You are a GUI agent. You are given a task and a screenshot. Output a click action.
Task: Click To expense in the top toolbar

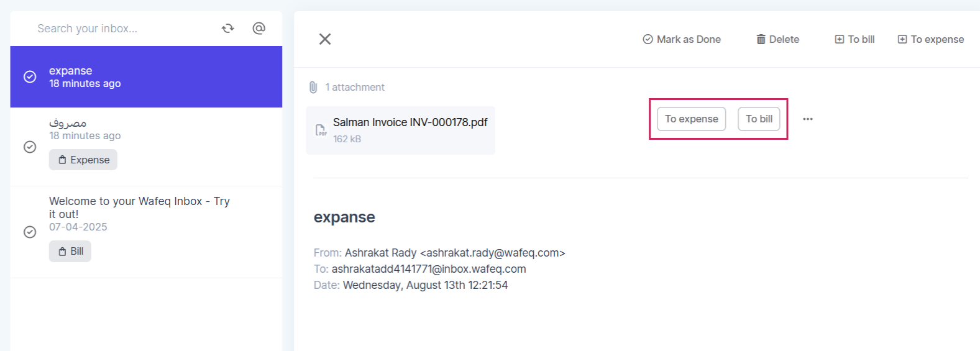pos(931,39)
